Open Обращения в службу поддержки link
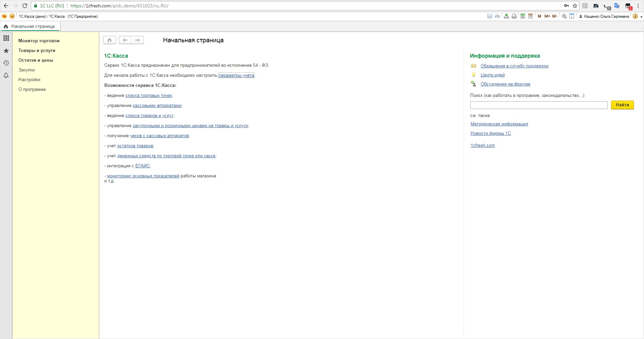The image size is (644, 339). coord(515,66)
